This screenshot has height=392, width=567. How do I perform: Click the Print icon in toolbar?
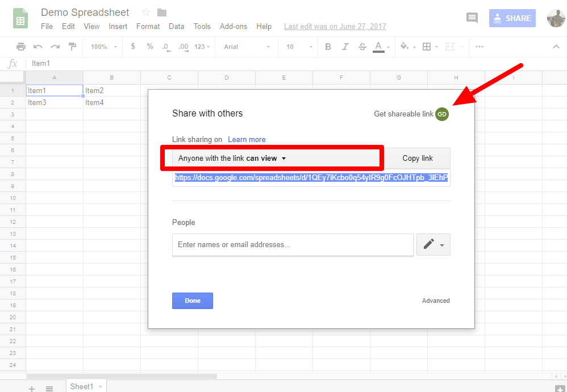pyautogui.click(x=21, y=47)
